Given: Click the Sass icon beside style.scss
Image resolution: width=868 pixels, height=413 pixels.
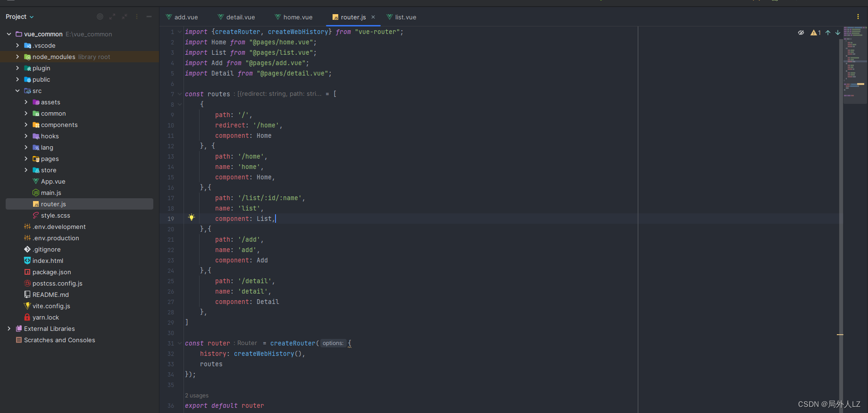Looking at the screenshot, I should pos(36,215).
